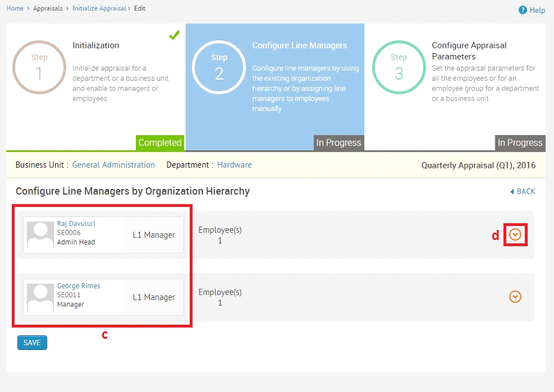Click George Rimes' profile avatar
Screen dimensions: 554x392
pos(40,298)
